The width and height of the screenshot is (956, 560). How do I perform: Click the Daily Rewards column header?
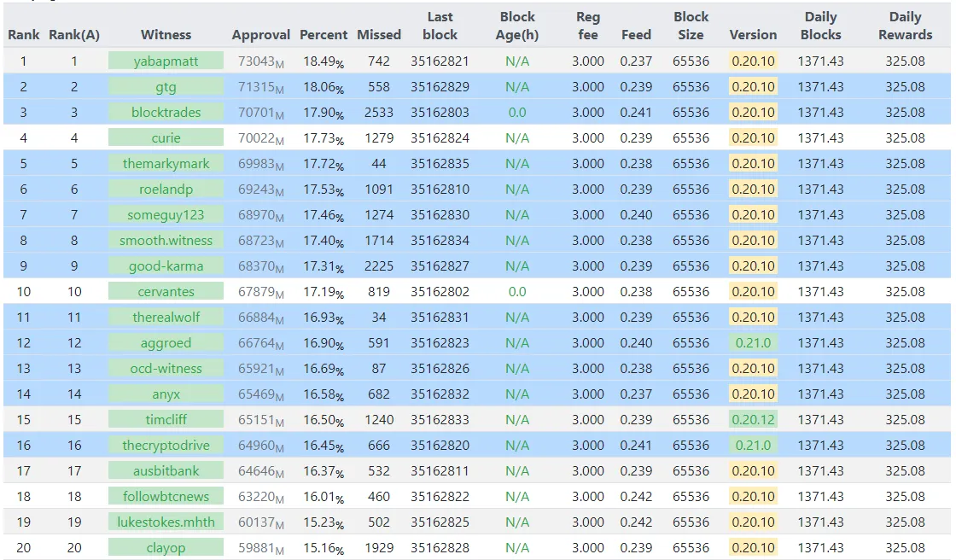905,26
